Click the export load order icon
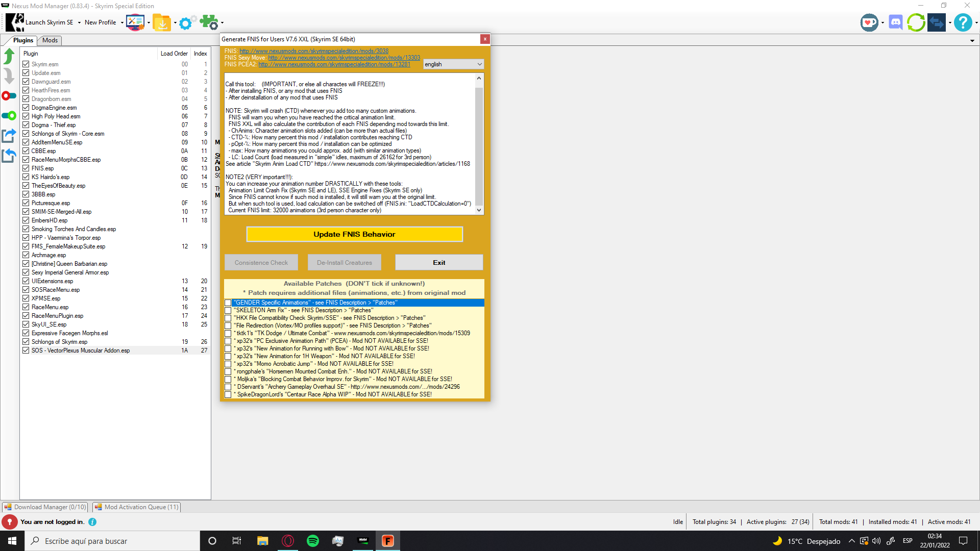This screenshot has width=980, height=551. (x=9, y=136)
